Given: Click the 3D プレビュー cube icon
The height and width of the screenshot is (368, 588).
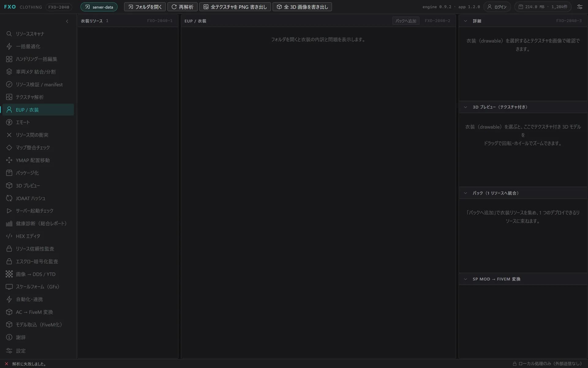Looking at the screenshot, I should [9, 186].
